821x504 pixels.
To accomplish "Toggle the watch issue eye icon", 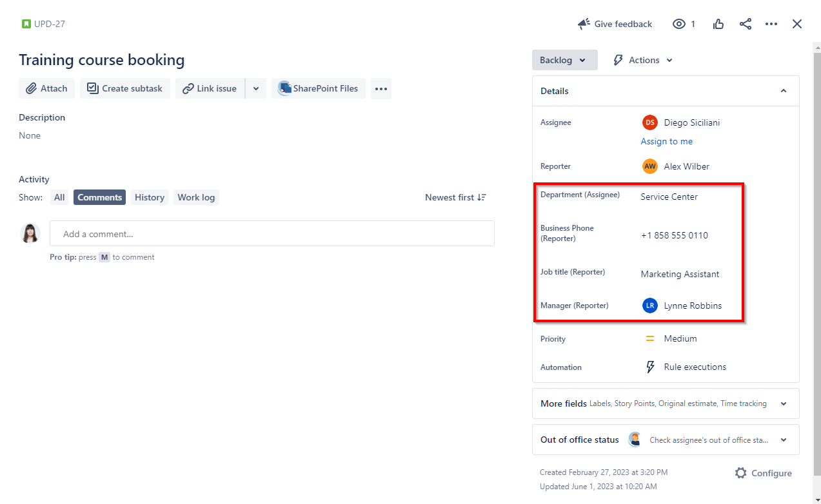I will (x=679, y=24).
